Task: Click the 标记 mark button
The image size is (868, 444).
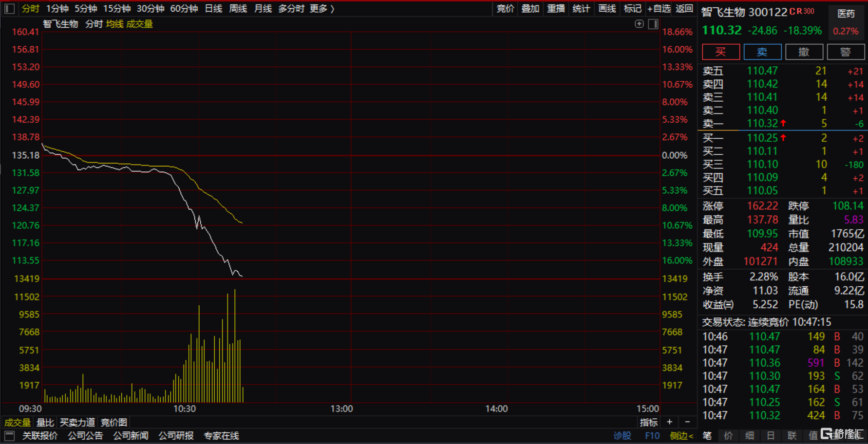Action: tap(632, 9)
